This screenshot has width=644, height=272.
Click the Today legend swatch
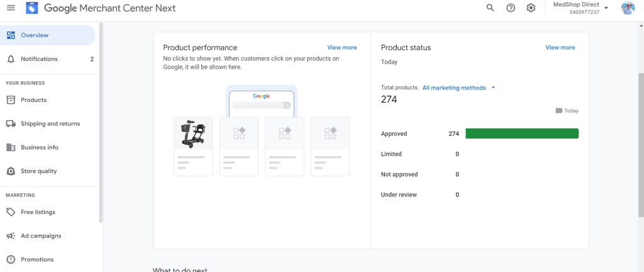(x=559, y=111)
